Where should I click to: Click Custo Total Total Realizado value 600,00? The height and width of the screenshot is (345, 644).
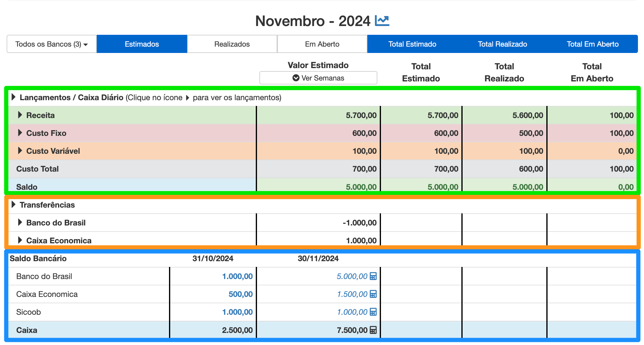(531, 169)
